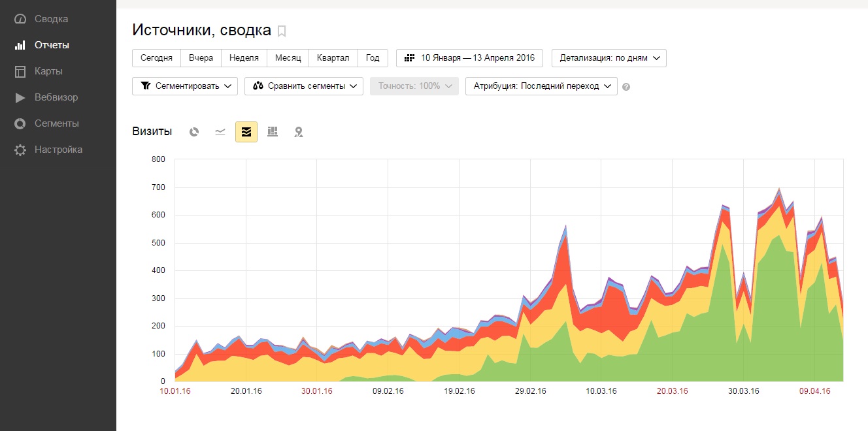
Task: Click the Карты layout icon
Action: [20, 71]
